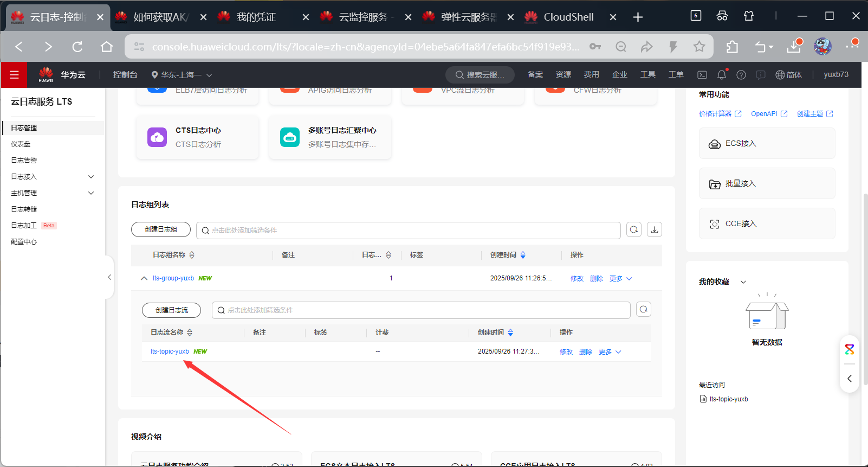Click the 创建日志组 button

coord(161,229)
